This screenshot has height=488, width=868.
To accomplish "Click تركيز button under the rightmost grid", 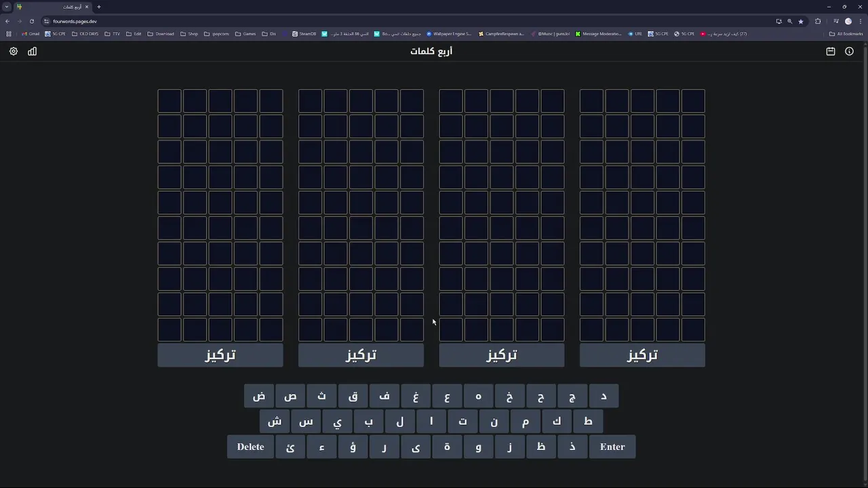I will (642, 355).
